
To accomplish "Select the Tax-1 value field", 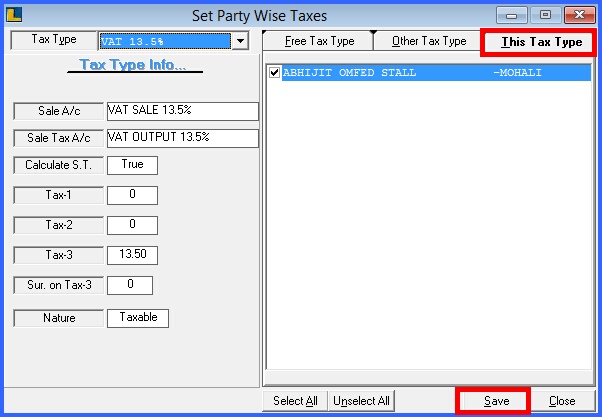I will (131, 194).
